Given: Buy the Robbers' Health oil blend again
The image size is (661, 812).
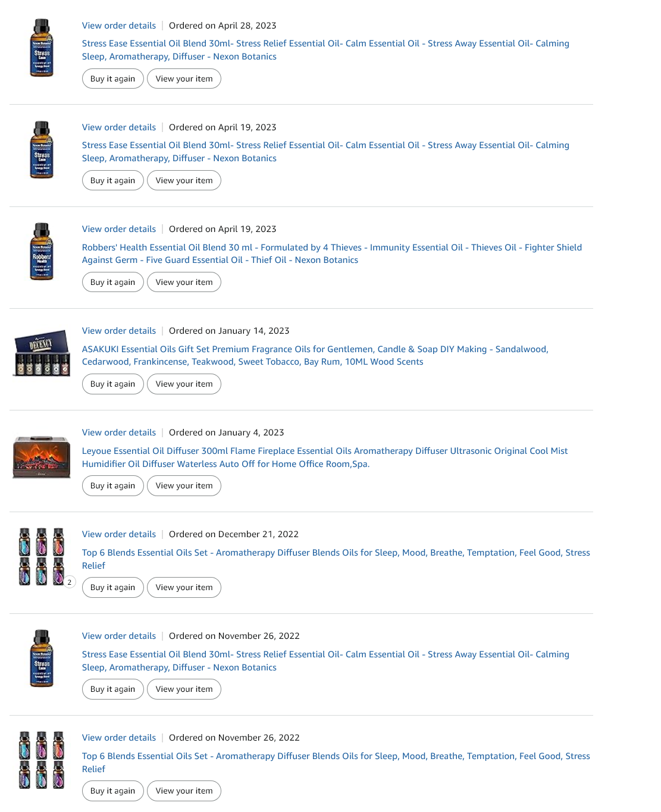Looking at the screenshot, I should click(x=113, y=282).
